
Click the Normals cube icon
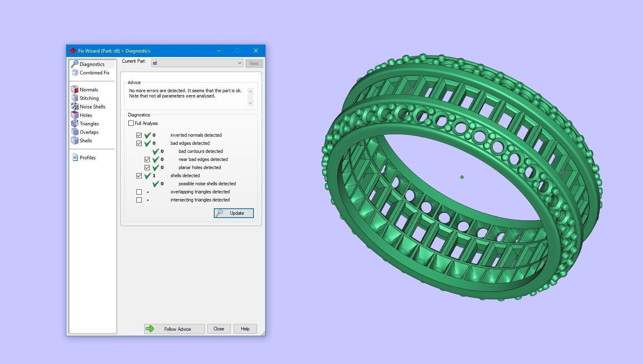point(75,89)
